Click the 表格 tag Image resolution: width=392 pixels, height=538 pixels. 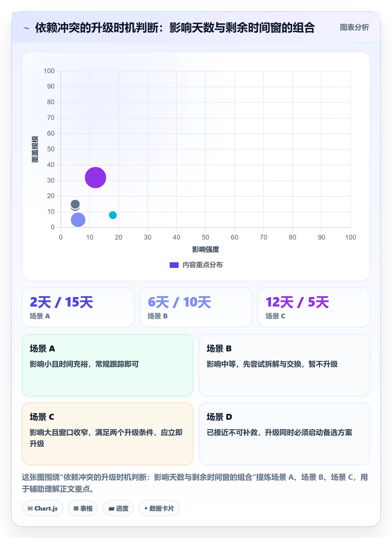[x=83, y=508]
